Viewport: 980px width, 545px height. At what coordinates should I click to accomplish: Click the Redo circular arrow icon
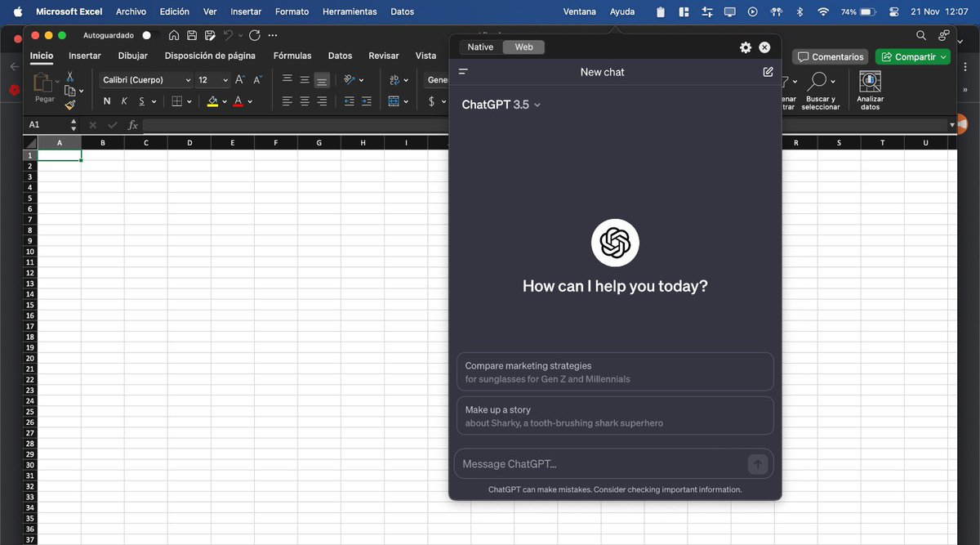point(255,35)
